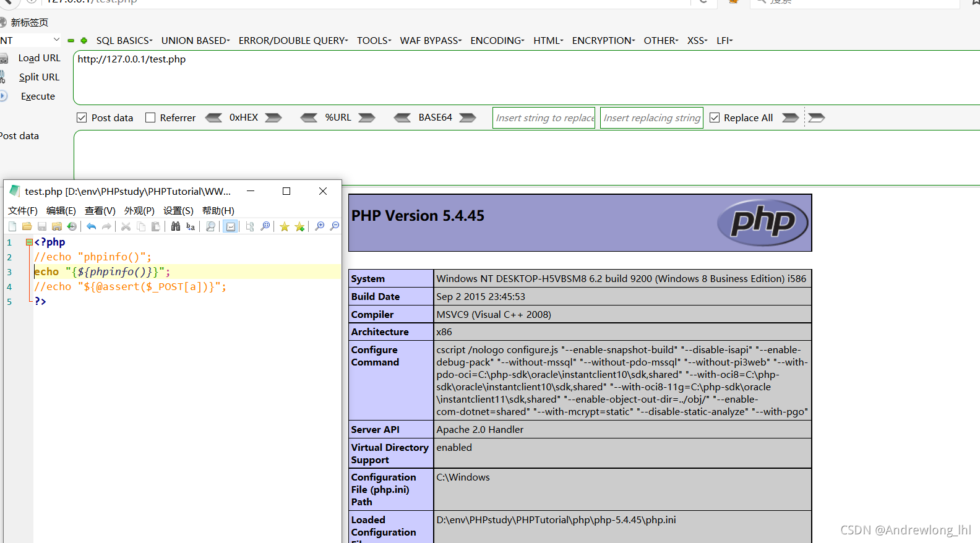The image size is (980, 543).
Task: Click the open folder icon in Notepad2
Action: tap(27, 226)
